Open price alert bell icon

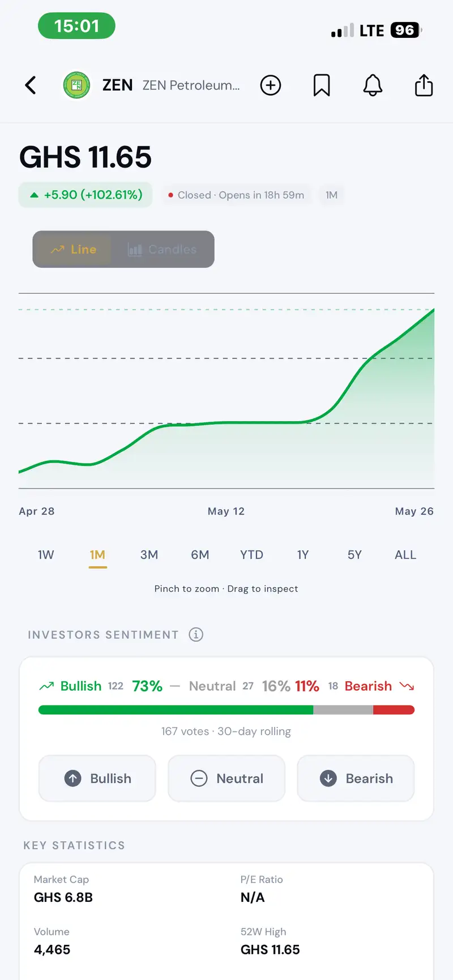pyautogui.click(x=373, y=85)
